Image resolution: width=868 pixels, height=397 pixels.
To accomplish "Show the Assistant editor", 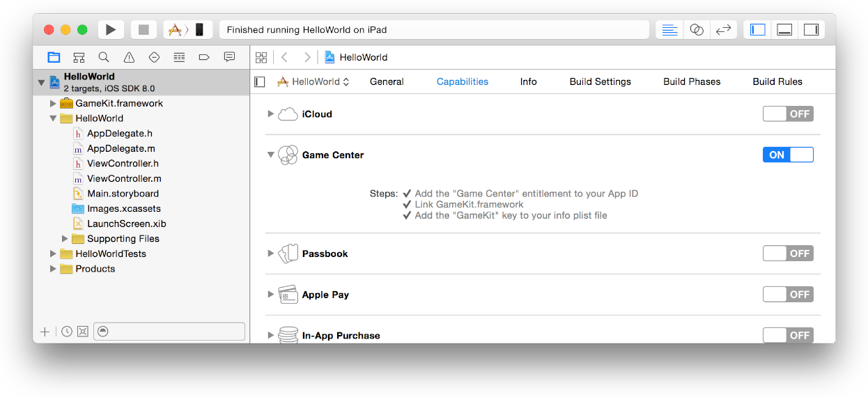I will click(x=696, y=29).
